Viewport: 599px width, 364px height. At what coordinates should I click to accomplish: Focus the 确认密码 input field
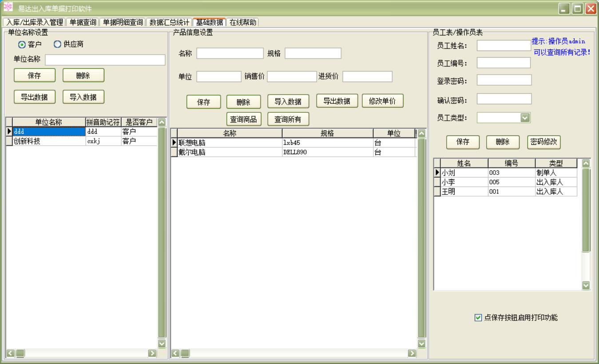tap(504, 99)
